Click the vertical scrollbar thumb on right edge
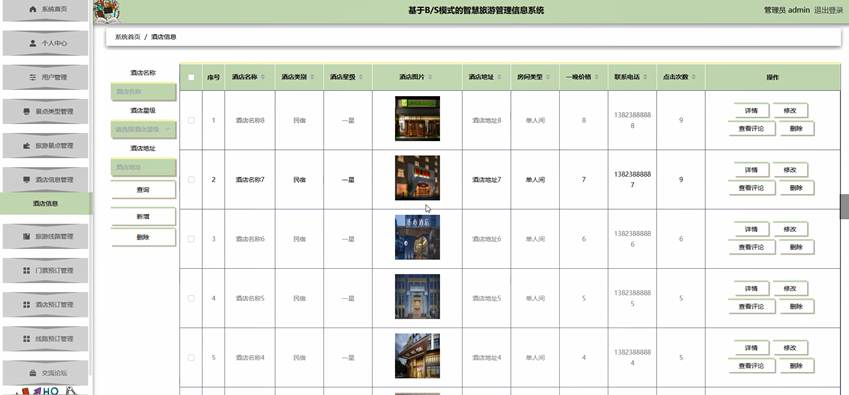Image resolution: width=849 pixels, height=395 pixels. point(844,206)
